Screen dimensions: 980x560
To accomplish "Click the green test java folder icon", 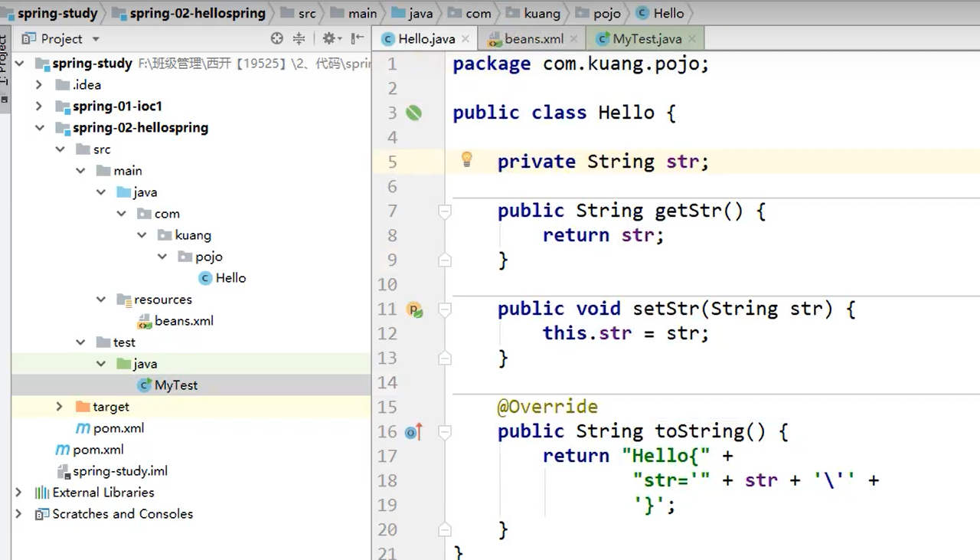I will (123, 364).
